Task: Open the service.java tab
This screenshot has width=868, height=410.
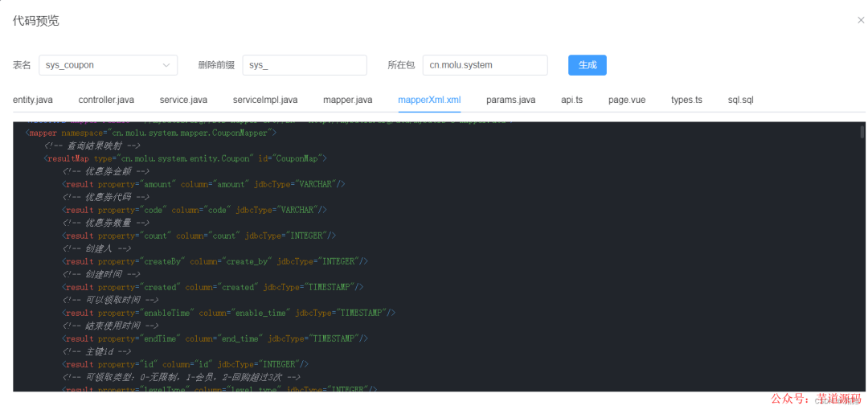Action: [x=183, y=100]
